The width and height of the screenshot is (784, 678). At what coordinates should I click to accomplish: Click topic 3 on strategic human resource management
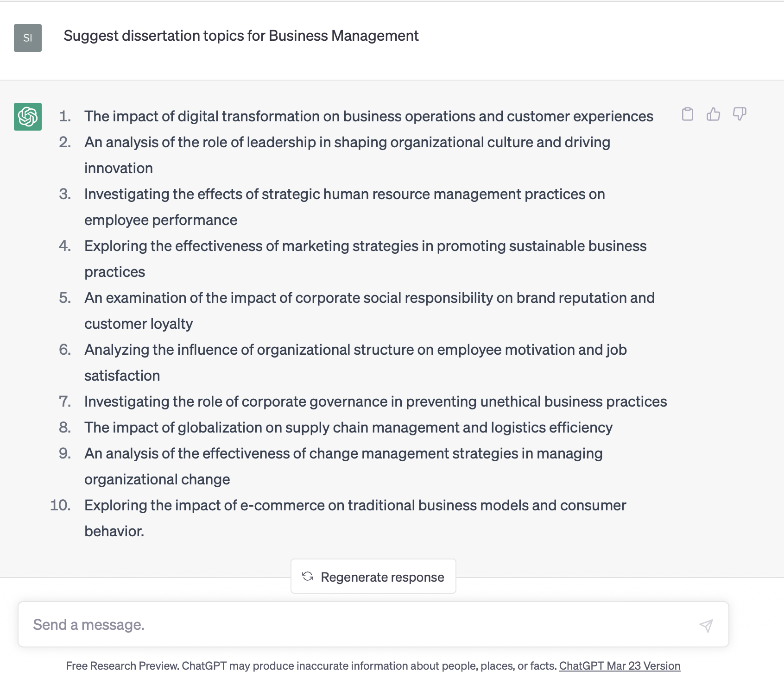click(344, 195)
